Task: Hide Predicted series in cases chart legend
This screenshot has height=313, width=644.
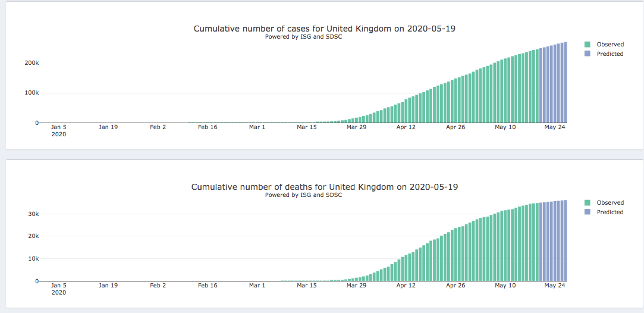Action: [x=610, y=54]
